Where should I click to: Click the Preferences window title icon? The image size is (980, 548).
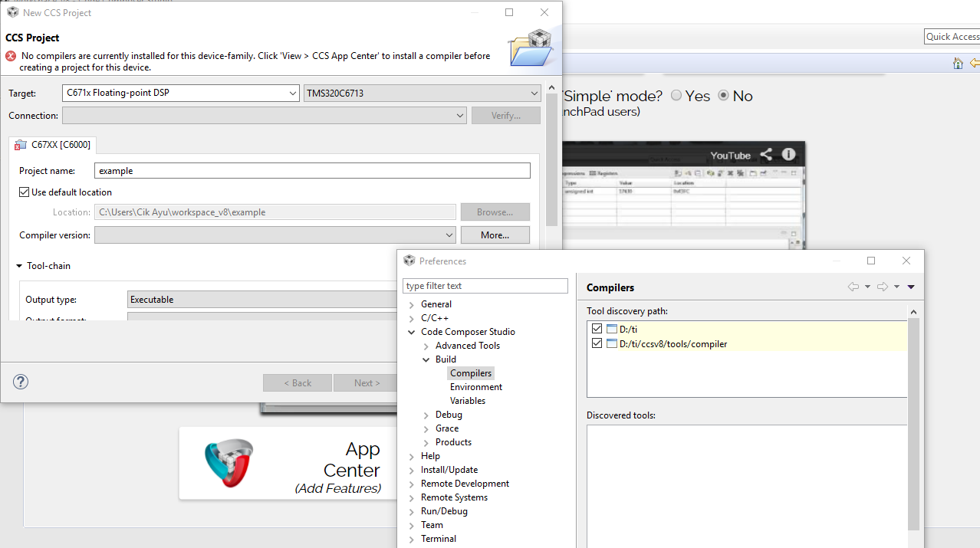pos(409,261)
